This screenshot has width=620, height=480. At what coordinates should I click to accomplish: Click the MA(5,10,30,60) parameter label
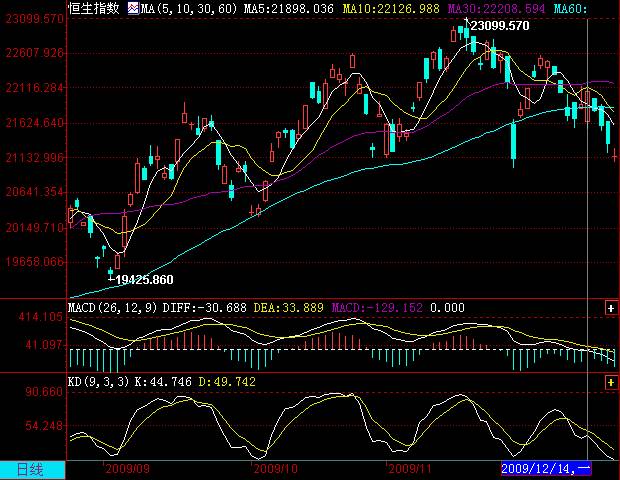pos(188,8)
